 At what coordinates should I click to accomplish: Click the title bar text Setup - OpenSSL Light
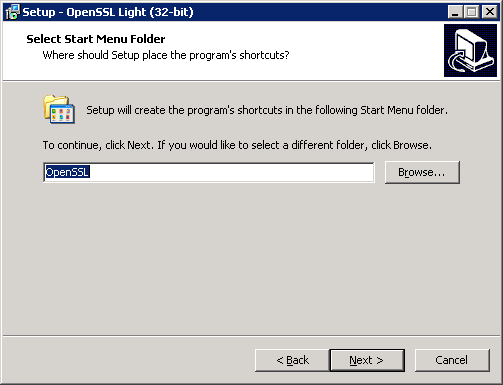click(108, 12)
